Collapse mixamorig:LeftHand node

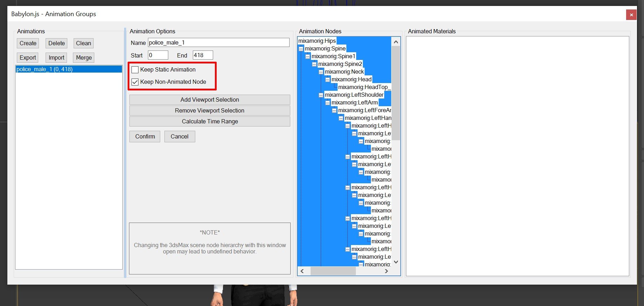(x=341, y=118)
